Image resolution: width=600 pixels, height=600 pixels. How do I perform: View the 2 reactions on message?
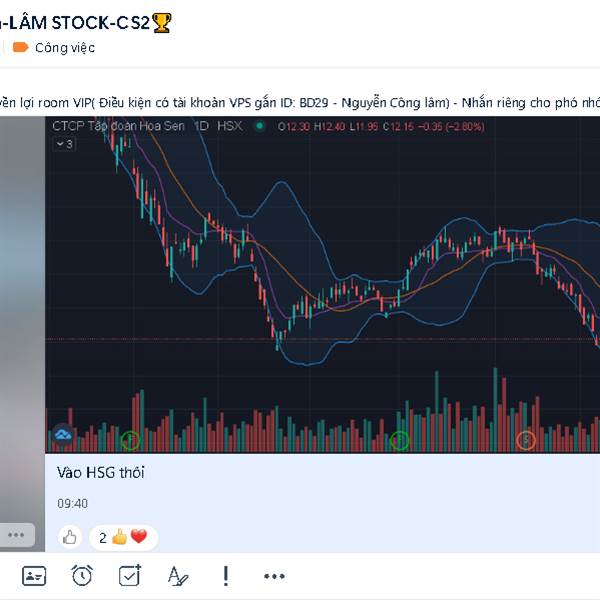[123, 538]
